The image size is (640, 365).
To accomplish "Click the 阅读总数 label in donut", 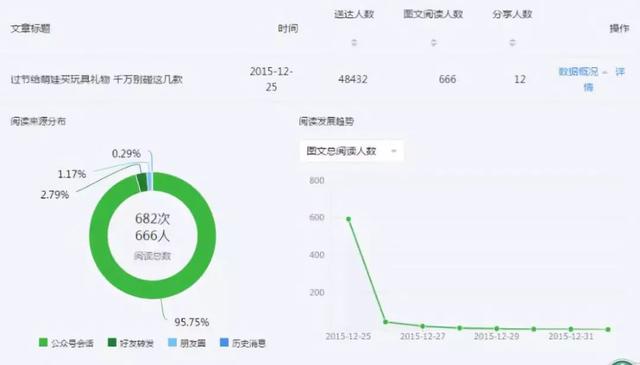I will [x=152, y=256].
